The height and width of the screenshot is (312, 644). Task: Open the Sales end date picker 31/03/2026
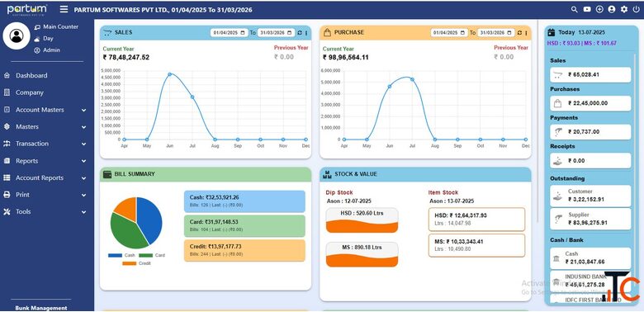click(x=276, y=33)
